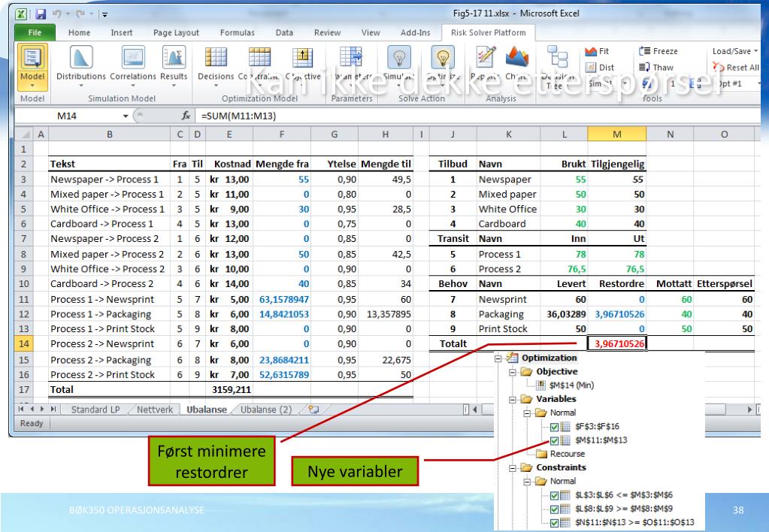Click the Excel application icon

point(21,14)
